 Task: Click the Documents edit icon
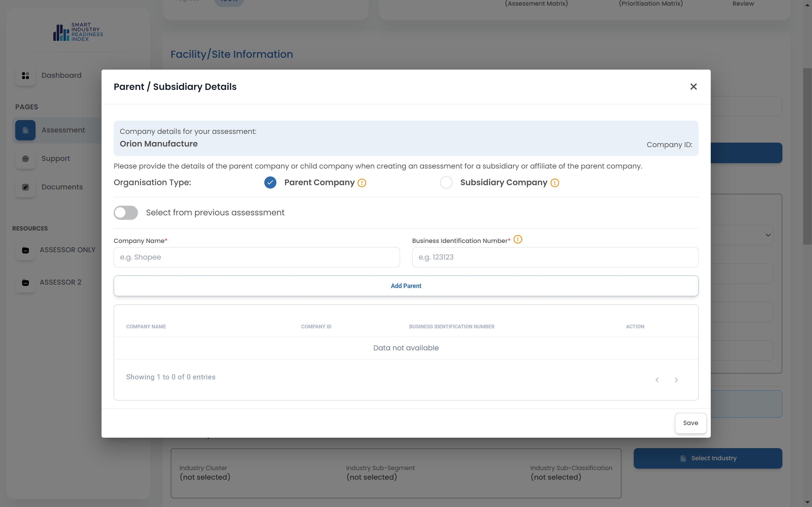[x=25, y=187]
